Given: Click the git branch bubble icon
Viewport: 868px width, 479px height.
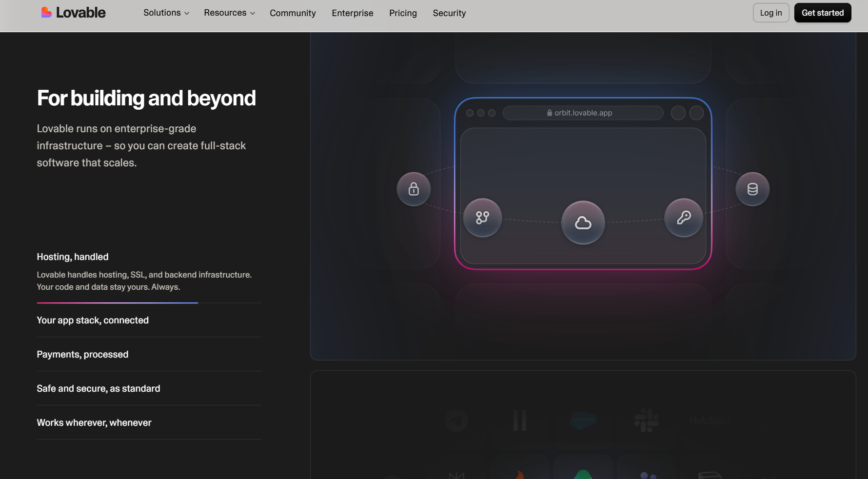Looking at the screenshot, I should tap(482, 218).
